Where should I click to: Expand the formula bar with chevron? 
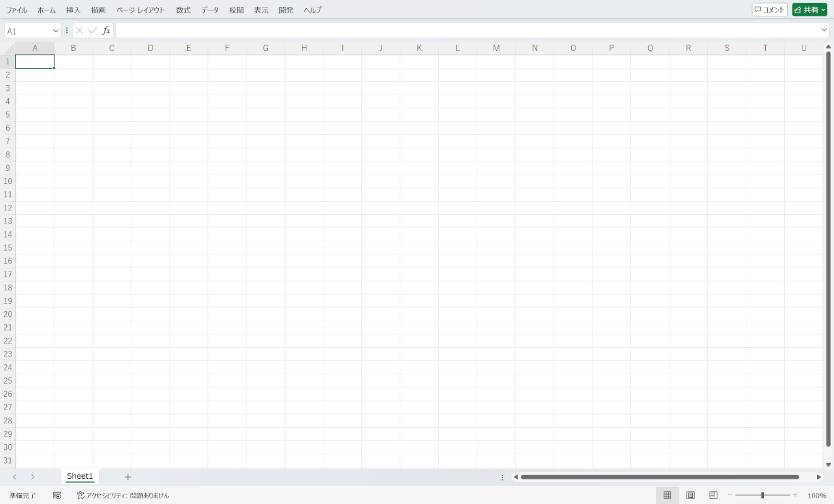point(825,30)
